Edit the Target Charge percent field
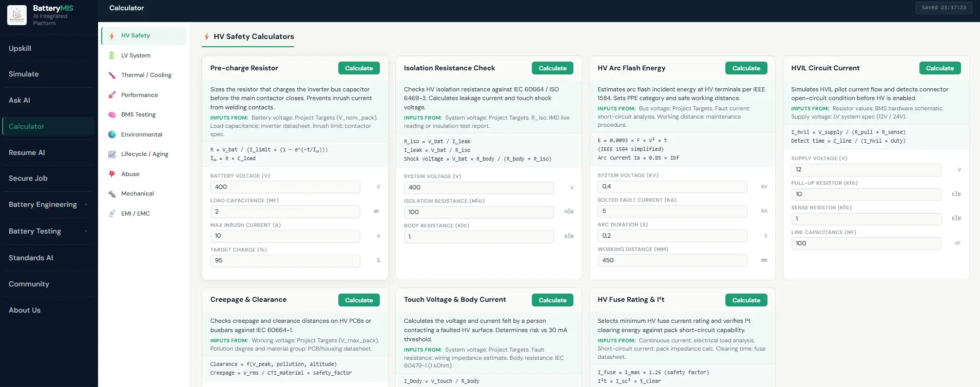 (x=285, y=261)
